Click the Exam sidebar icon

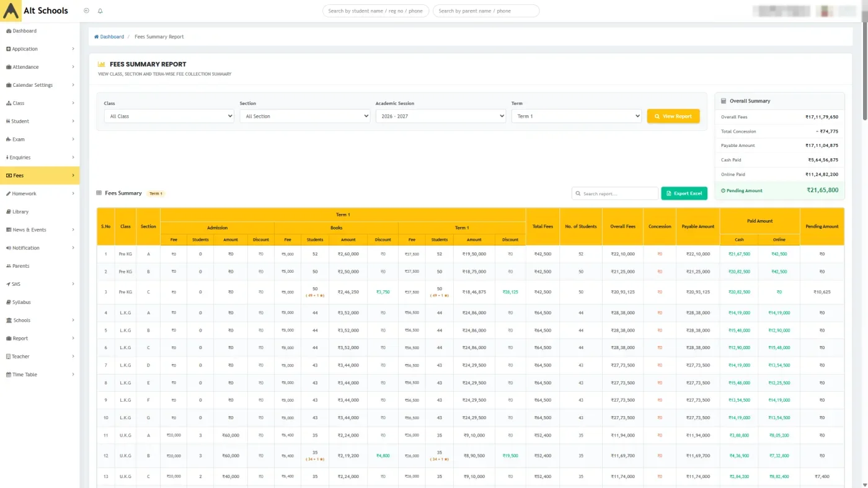(9, 140)
